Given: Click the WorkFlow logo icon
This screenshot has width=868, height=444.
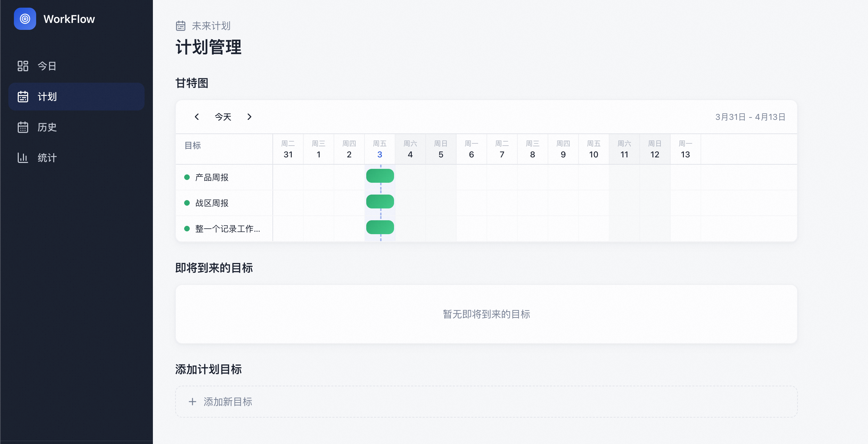Looking at the screenshot, I should pyautogui.click(x=25, y=19).
